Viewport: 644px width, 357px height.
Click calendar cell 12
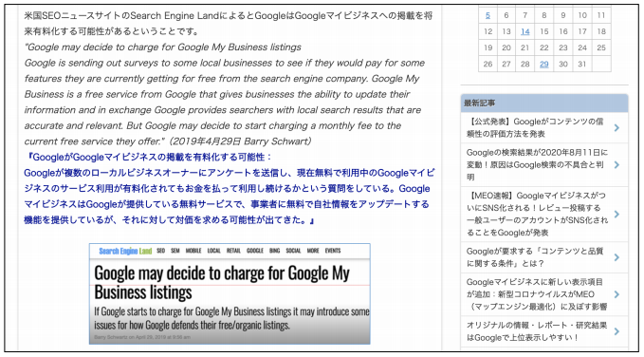click(488, 31)
